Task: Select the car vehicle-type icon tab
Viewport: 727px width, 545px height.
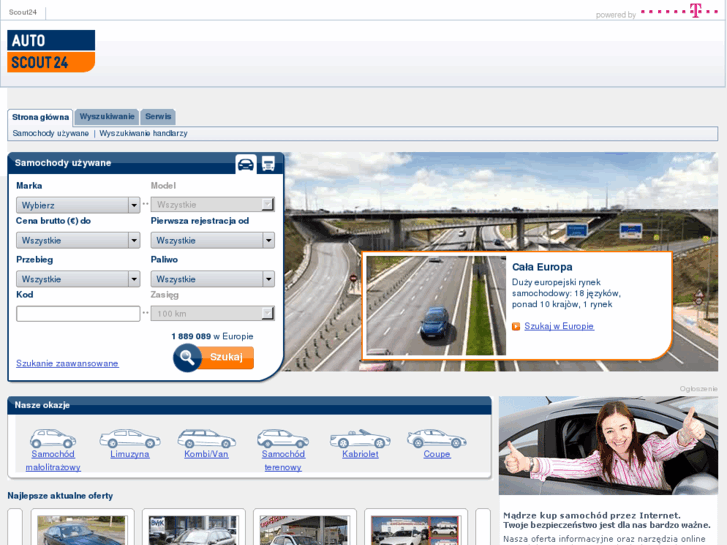Action: tap(246, 164)
